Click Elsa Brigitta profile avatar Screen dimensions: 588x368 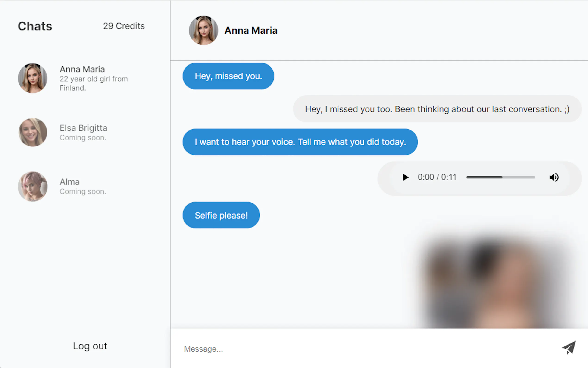[33, 132]
